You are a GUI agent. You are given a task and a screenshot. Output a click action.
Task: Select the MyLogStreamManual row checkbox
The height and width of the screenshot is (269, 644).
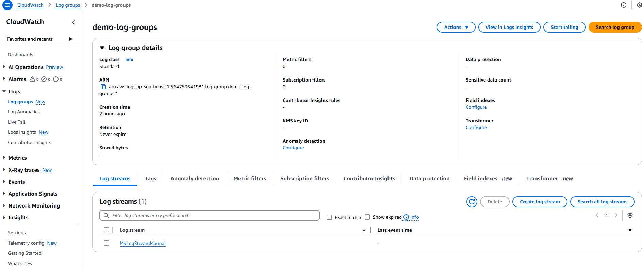[106, 243]
